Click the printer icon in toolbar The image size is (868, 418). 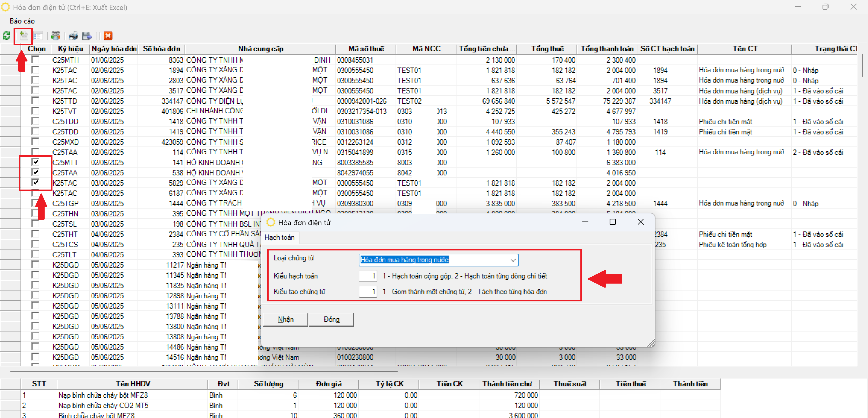[73, 36]
